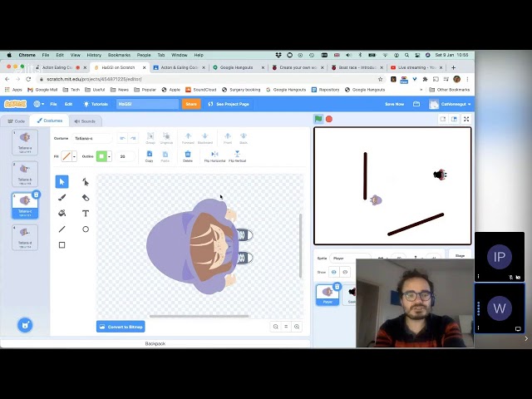
Task: Click See Project Page
Action: click(229, 104)
